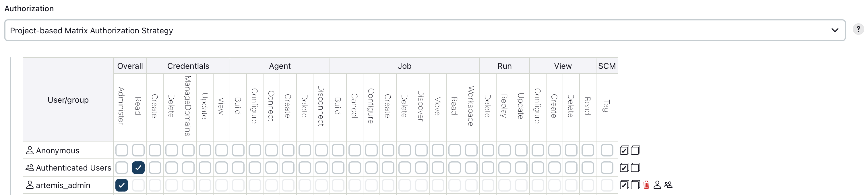
Task: Uncheck Overall Administer for artemis_admin
Action: click(121, 185)
